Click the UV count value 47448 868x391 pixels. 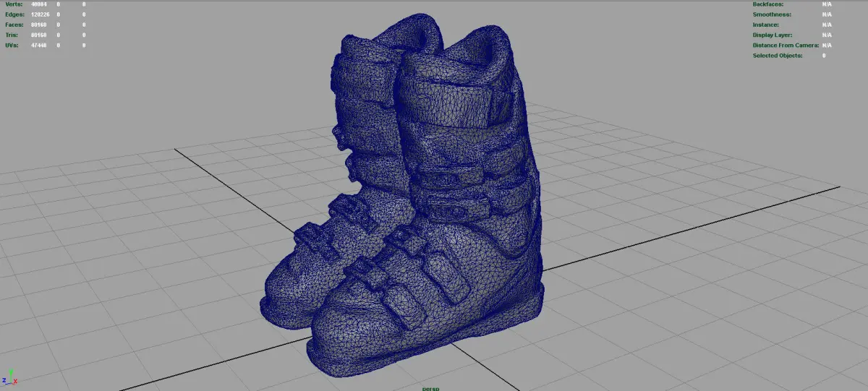(39, 45)
